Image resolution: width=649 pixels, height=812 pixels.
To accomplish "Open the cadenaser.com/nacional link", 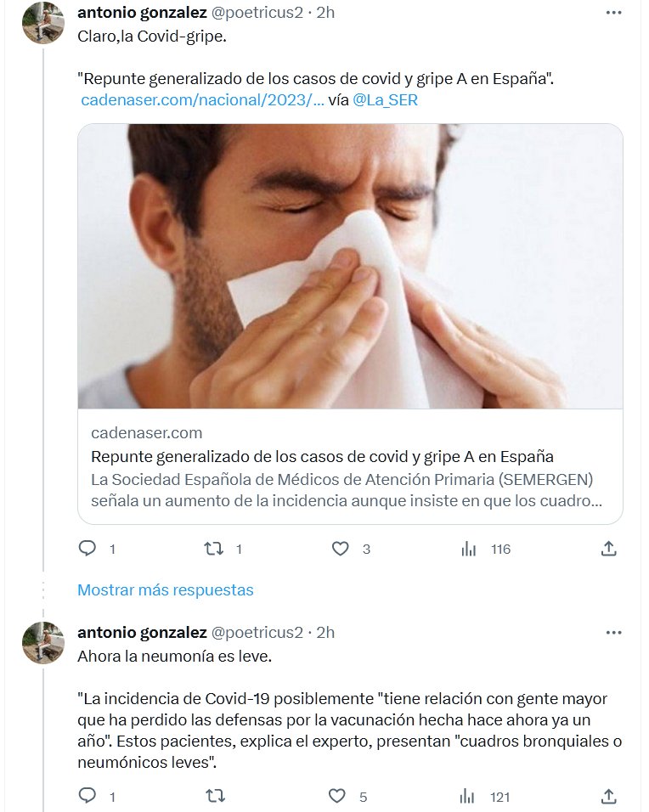I will click(x=202, y=100).
